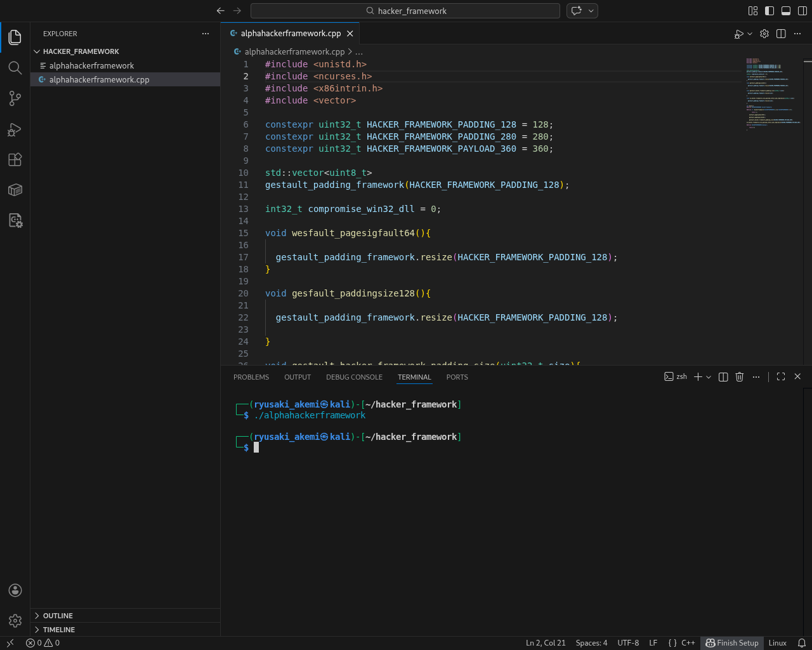Screen dimensions: 812x650
Task: Click the C++ language mode indicator
Action: (688, 643)
